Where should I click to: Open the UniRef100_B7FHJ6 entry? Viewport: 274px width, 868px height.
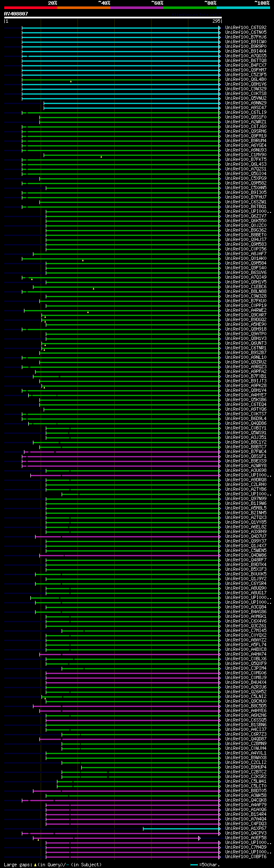click(246, 37)
